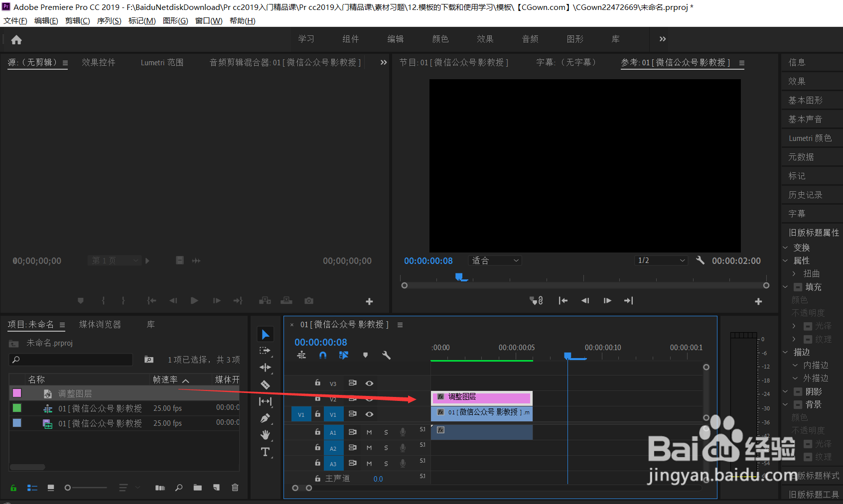Select the Pen tool
The image size is (843, 504).
tap(265, 418)
